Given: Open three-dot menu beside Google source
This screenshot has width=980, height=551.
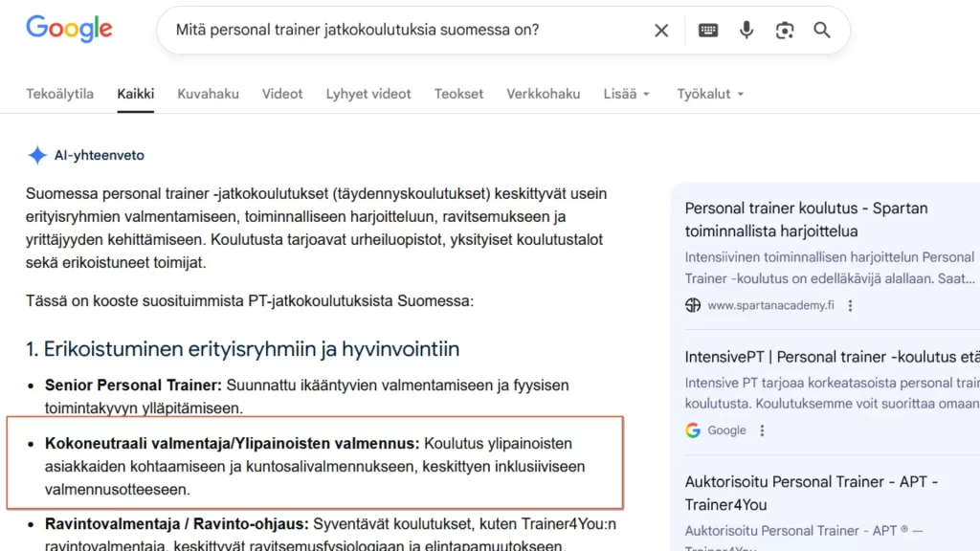Looking at the screenshot, I should tap(762, 430).
